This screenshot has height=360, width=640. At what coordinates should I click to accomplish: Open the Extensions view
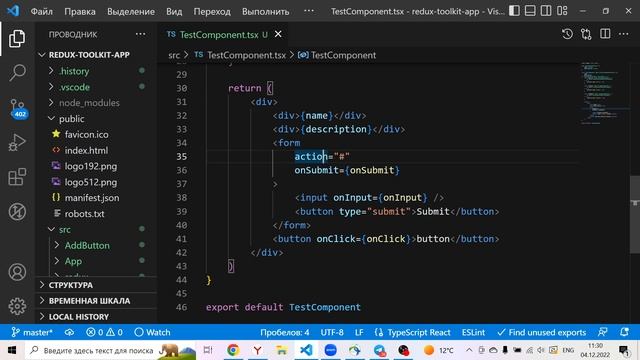[17, 177]
